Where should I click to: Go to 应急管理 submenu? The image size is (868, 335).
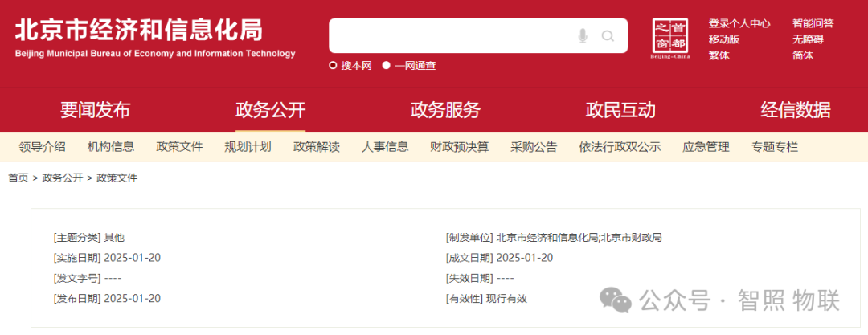tap(706, 147)
